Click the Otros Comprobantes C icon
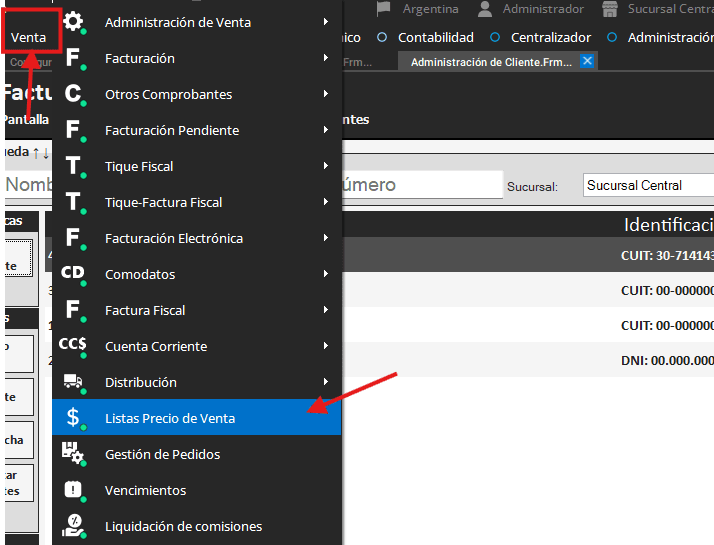The width and height of the screenshot is (714, 545). coord(73,94)
